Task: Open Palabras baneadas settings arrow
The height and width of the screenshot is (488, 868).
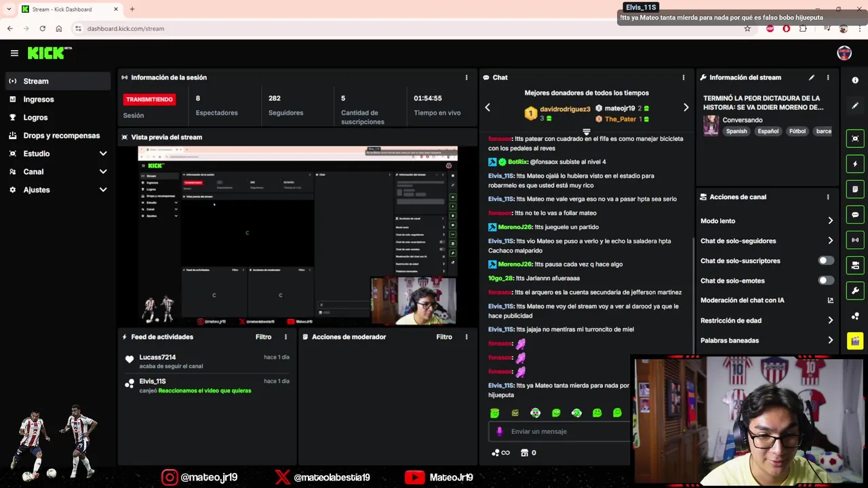Action: click(x=830, y=340)
